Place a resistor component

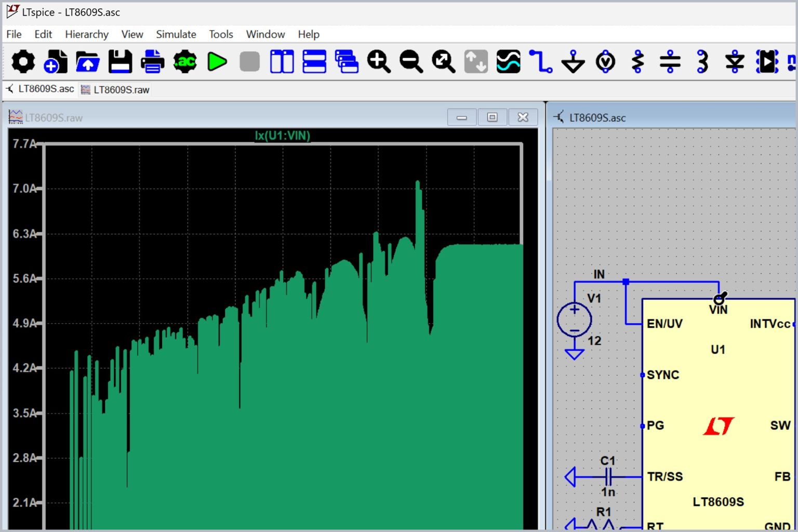[637, 61]
